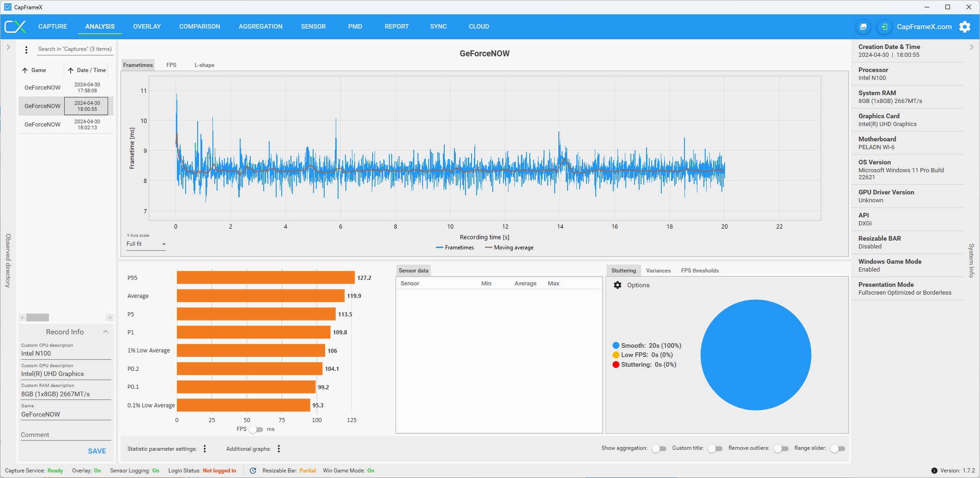The height and width of the screenshot is (478, 980).
Task: Expand the Observed directory side panel
Action: tap(8, 47)
